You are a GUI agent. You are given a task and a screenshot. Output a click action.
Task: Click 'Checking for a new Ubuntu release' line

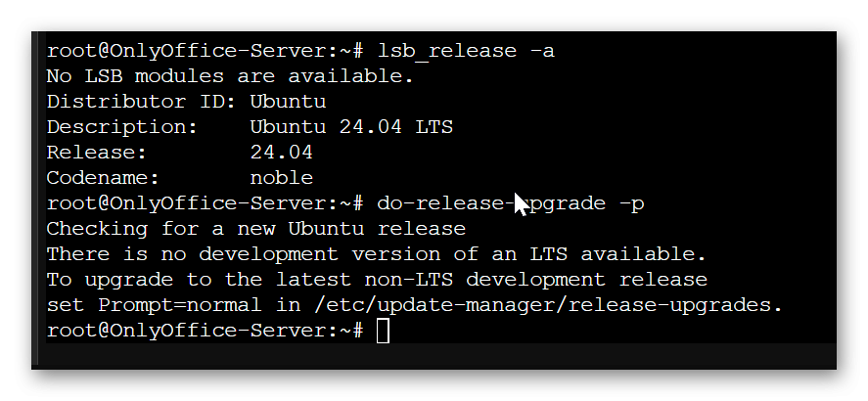pyautogui.click(x=255, y=229)
